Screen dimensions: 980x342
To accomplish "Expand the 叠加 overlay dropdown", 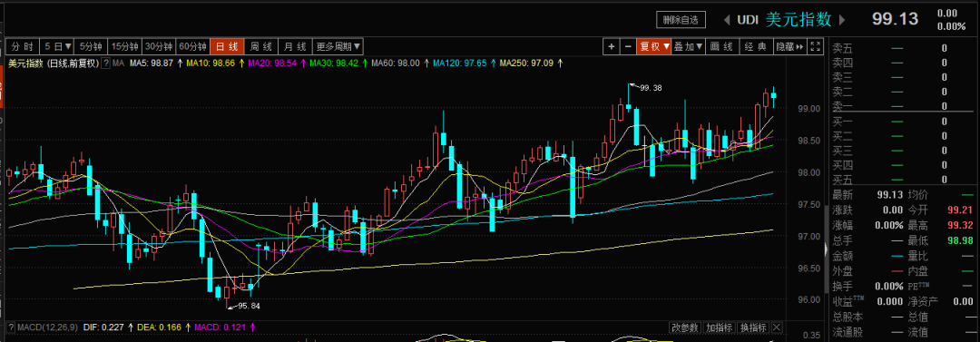I will click(x=689, y=46).
